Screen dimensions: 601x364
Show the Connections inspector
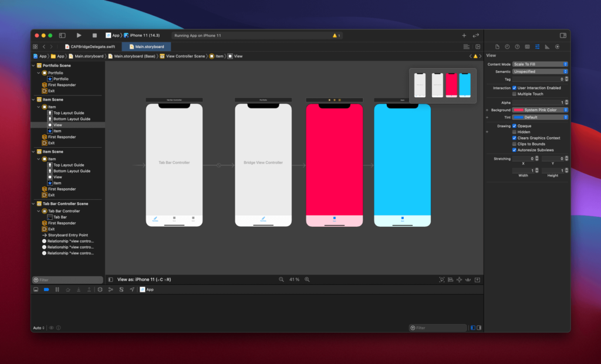coord(557,46)
